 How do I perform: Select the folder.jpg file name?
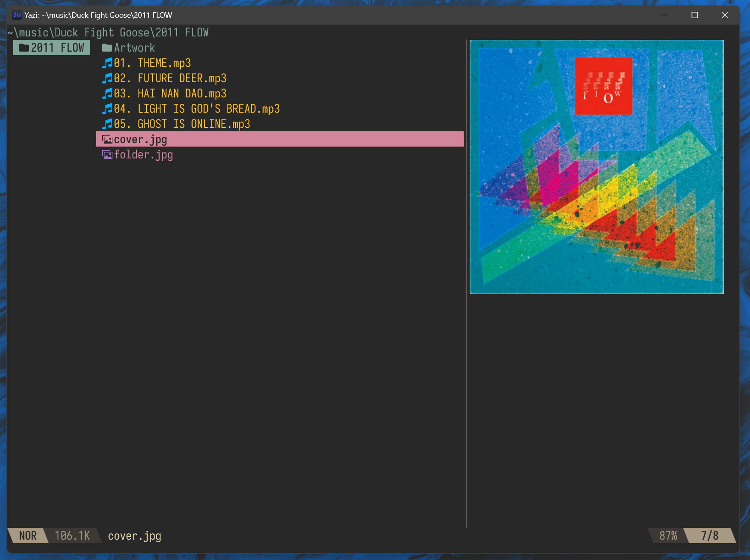tap(143, 155)
